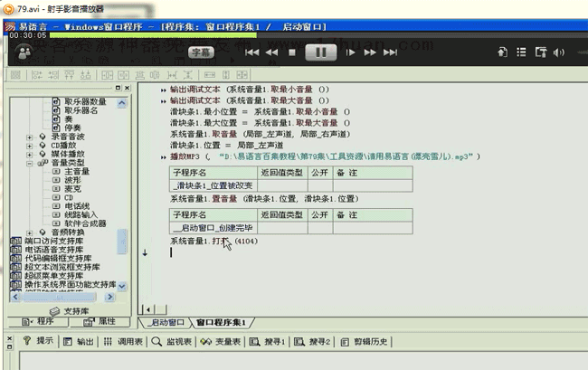Open the 调用表 tab
Screen dimensions: 588x370
click(123, 342)
